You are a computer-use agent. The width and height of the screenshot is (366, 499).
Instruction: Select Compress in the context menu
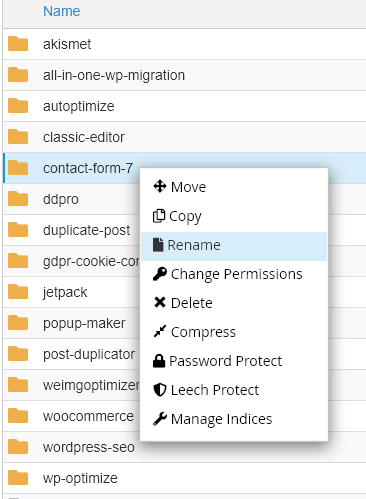pyautogui.click(x=234, y=332)
